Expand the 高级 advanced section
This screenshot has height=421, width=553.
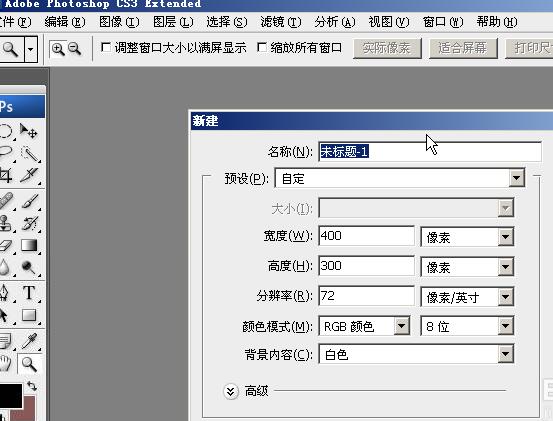coord(231,391)
